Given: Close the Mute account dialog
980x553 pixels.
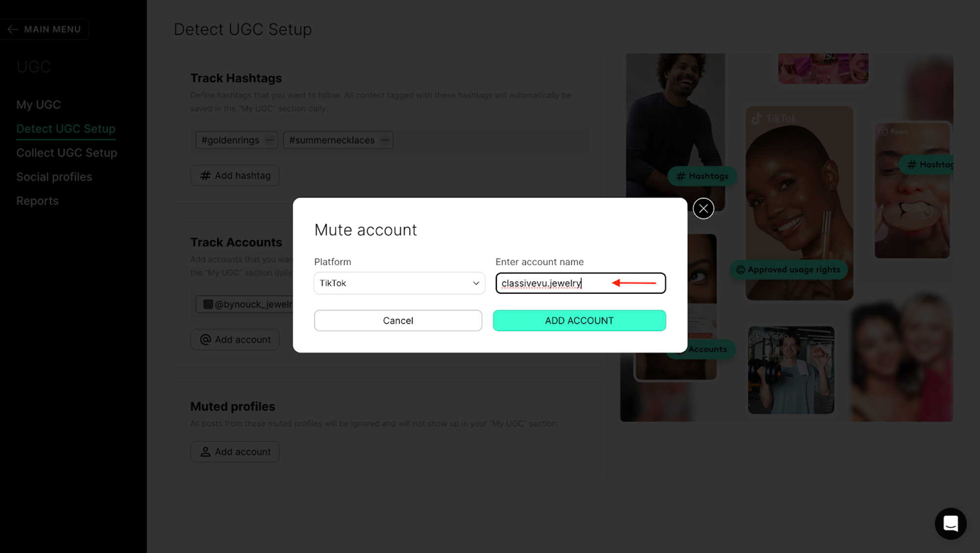Looking at the screenshot, I should [x=703, y=208].
